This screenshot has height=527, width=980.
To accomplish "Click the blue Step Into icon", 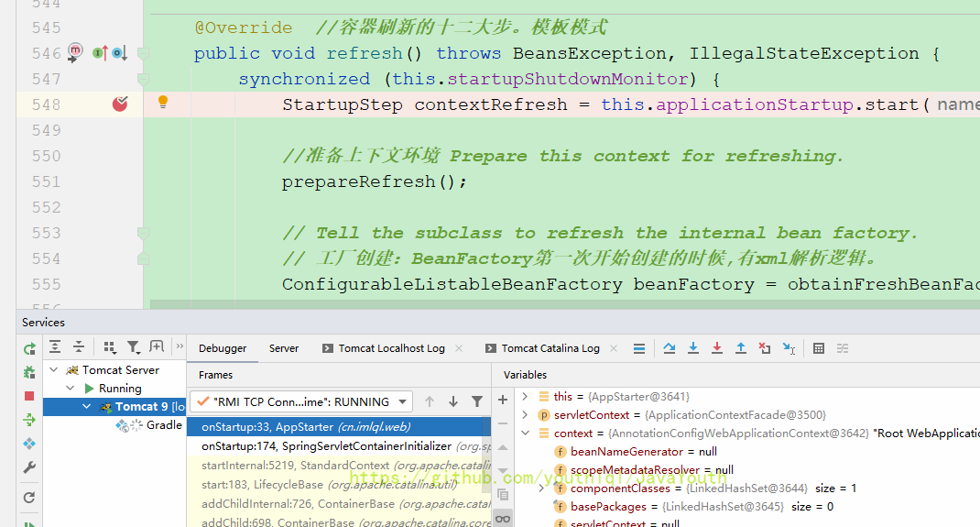I will 693,348.
